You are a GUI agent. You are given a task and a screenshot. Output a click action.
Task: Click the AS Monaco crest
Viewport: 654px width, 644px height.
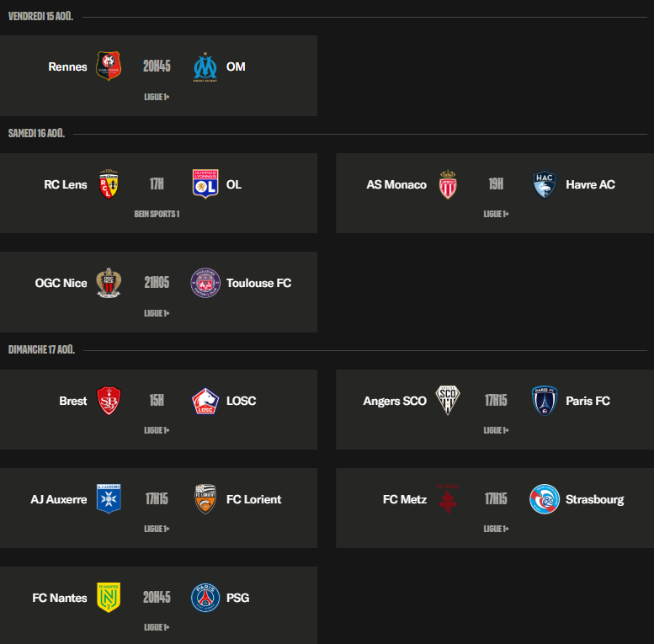click(448, 184)
